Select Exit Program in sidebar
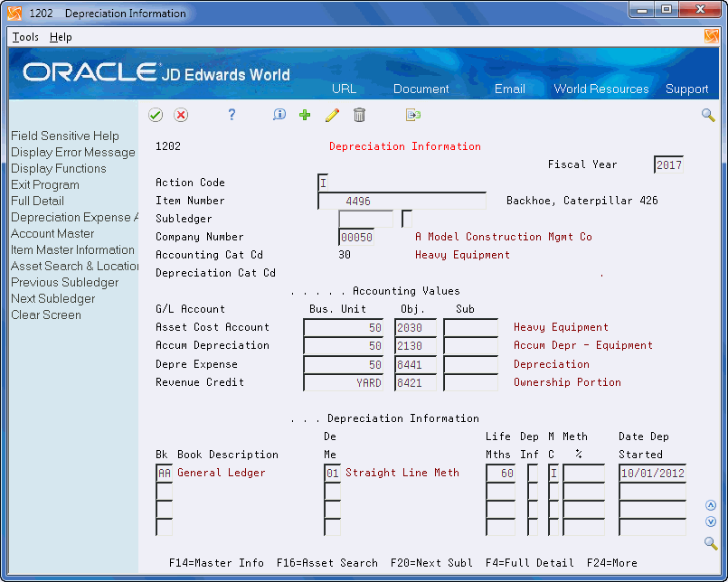The image size is (728, 582). [x=45, y=184]
